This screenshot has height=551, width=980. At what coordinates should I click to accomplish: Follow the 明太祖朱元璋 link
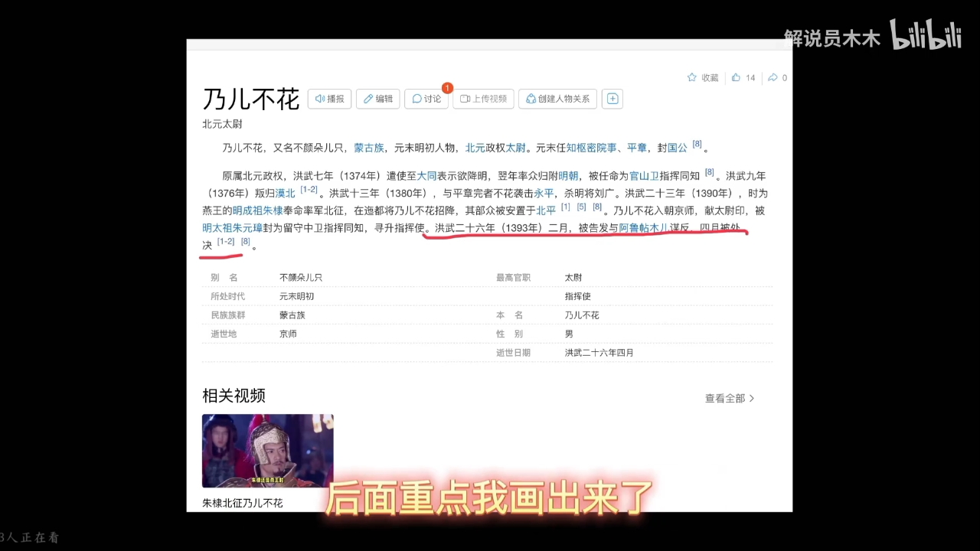[232, 228]
